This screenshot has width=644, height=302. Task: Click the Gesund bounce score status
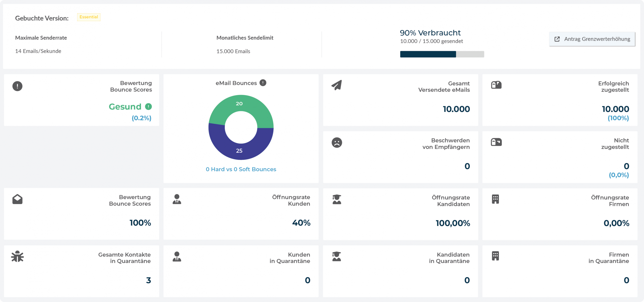click(x=125, y=107)
